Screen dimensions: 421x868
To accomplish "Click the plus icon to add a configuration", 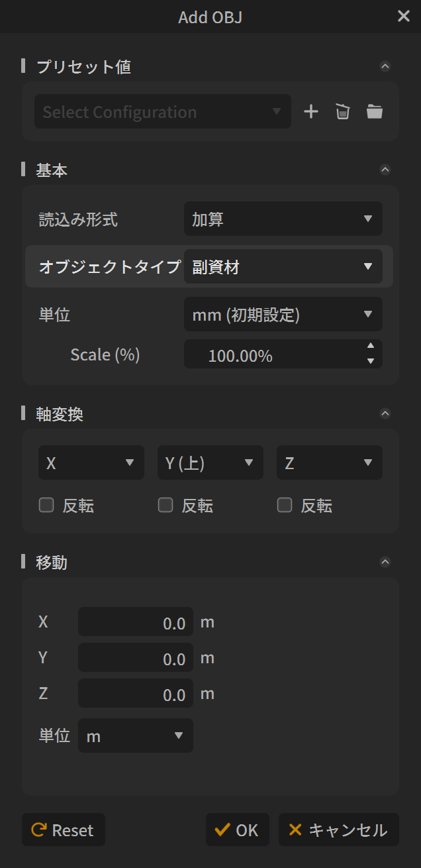I will point(310,111).
